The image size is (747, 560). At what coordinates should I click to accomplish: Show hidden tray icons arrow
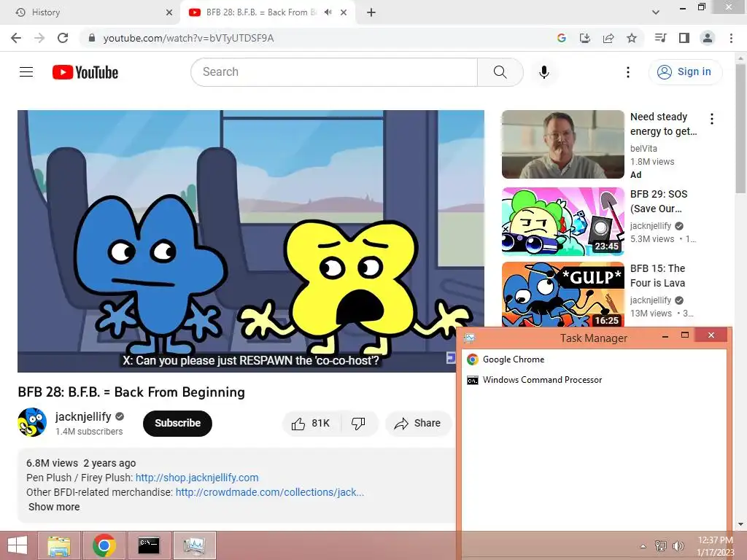pyautogui.click(x=643, y=546)
